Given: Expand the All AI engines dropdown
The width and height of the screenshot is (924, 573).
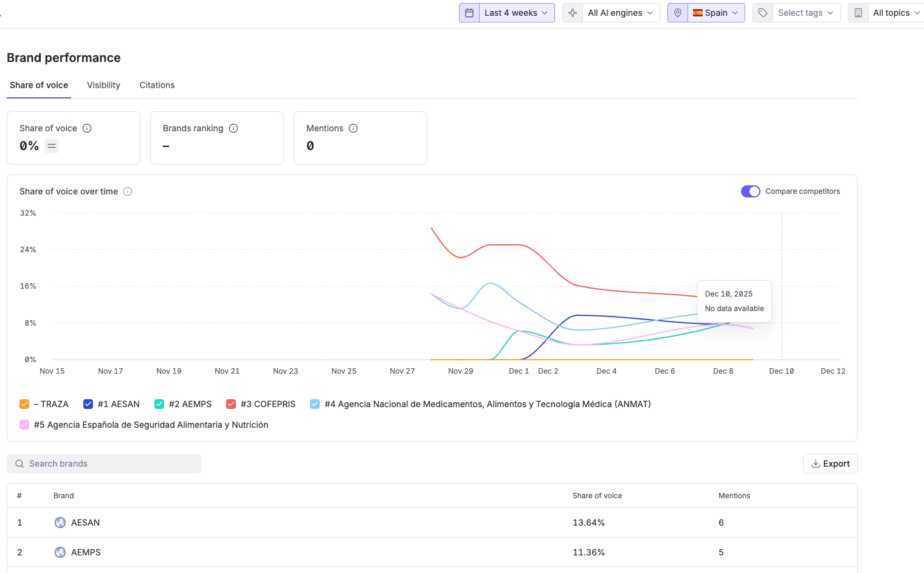Looking at the screenshot, I should 620,13.
